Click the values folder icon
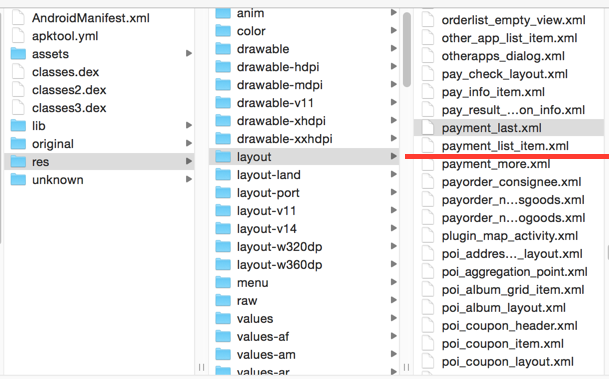609x379 pixels. tap(223, 318)
